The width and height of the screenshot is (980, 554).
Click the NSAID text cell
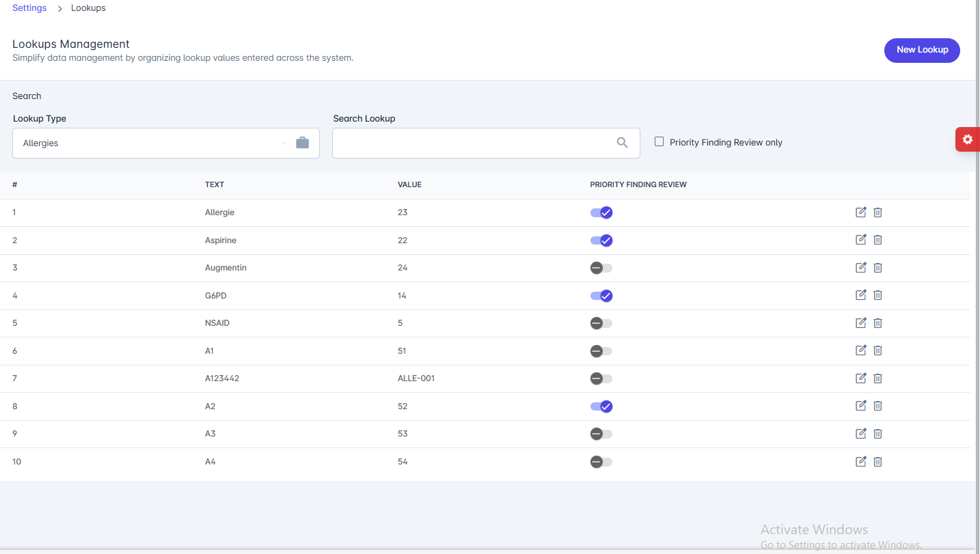[x=217, y=323]
